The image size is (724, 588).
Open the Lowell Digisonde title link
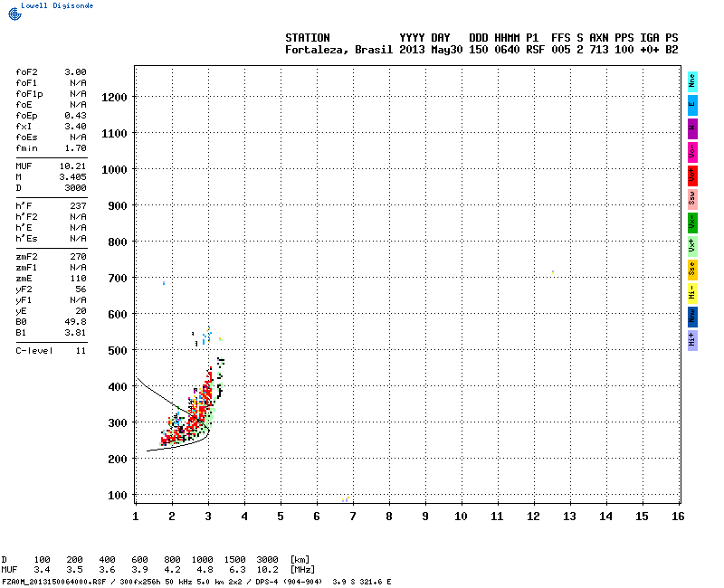(x=57, y=5)
